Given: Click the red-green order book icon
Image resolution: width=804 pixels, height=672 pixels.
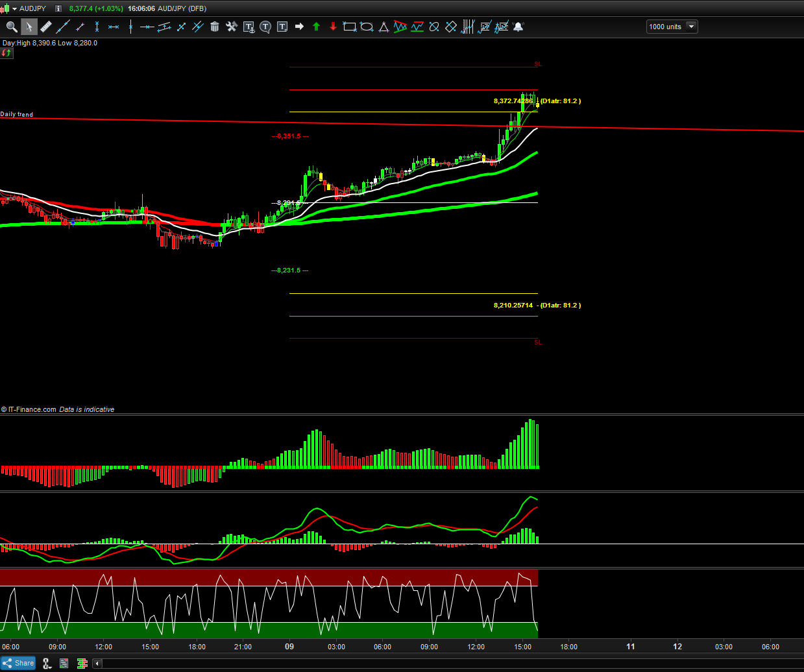Looking at the screenshot, I should pos(82,663).
